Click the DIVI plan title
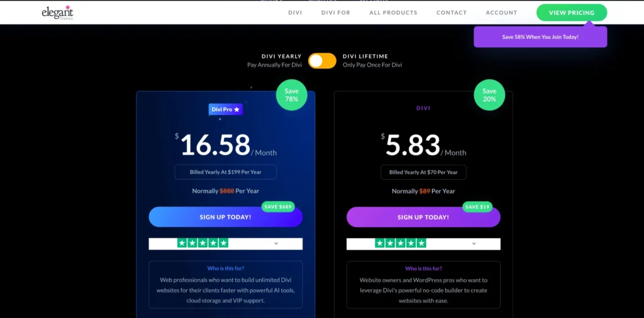The width and height of the screenshot is (644, 318). [x=423, y=108]
